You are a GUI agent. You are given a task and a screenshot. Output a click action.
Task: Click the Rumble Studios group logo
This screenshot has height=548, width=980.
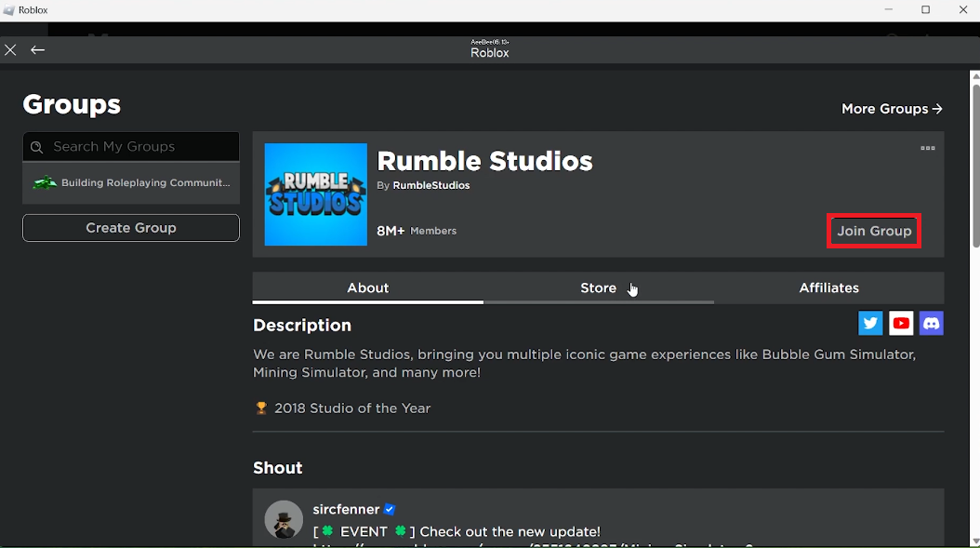click(315, 194)
